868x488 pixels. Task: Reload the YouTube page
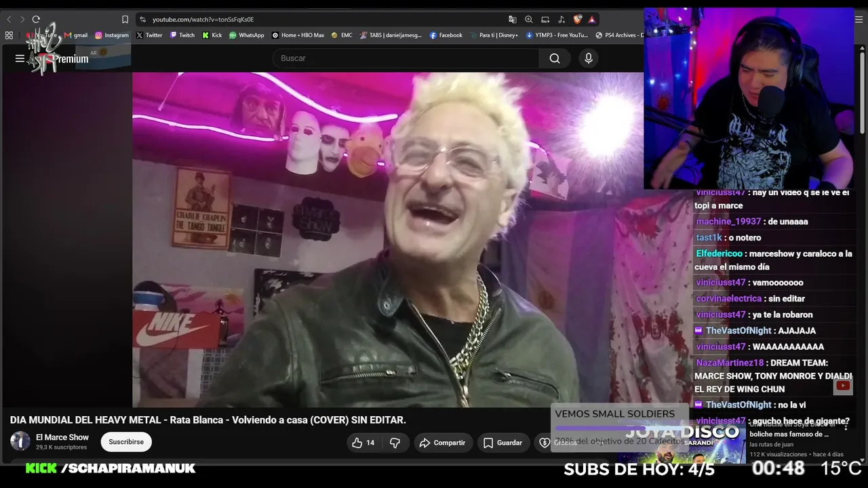coord(36,19)
